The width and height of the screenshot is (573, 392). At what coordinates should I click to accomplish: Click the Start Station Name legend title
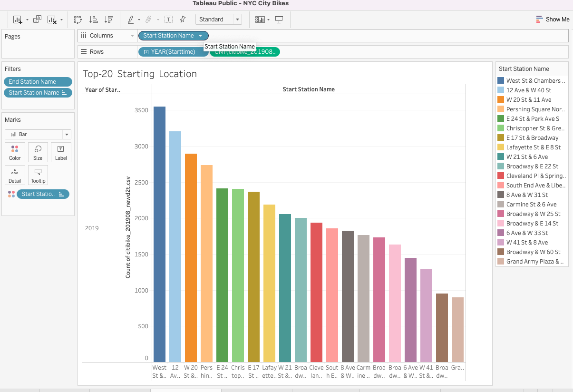pyautogui.click(x=524, y=69)
